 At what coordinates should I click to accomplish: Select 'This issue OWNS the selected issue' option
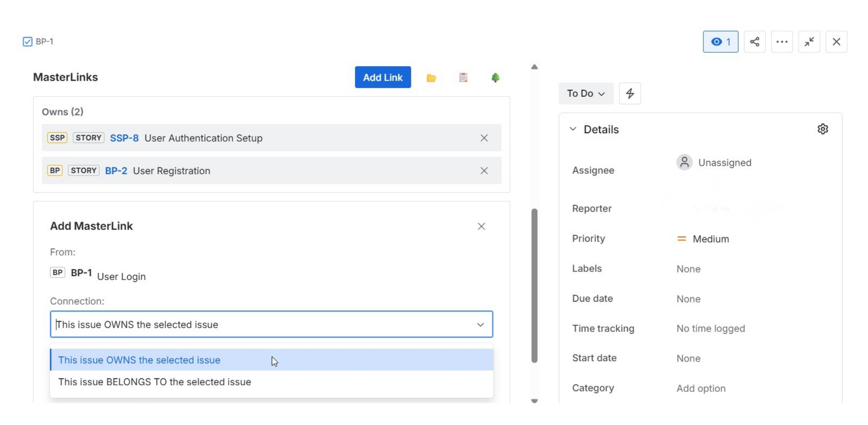(x=272, y=360)
